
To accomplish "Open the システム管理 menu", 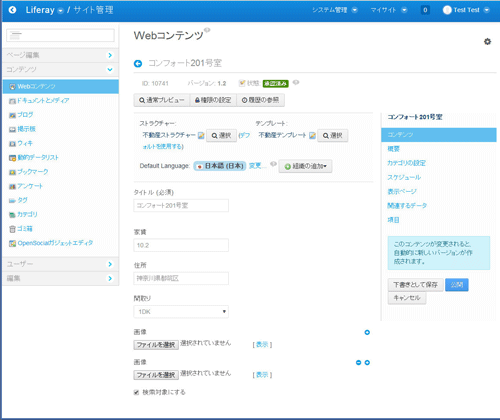I will 335,10.
